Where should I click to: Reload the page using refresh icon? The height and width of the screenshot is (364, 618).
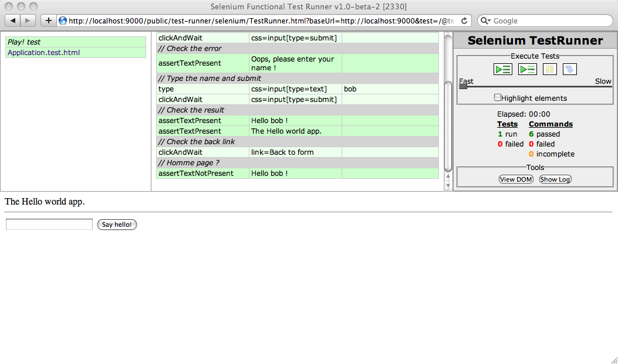[464, 21]
